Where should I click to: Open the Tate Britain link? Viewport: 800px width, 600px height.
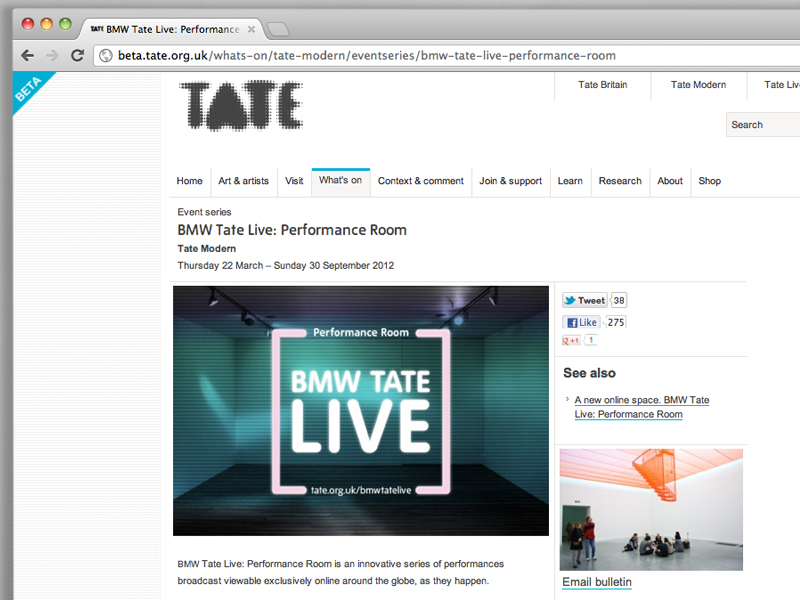coord(602,85)
